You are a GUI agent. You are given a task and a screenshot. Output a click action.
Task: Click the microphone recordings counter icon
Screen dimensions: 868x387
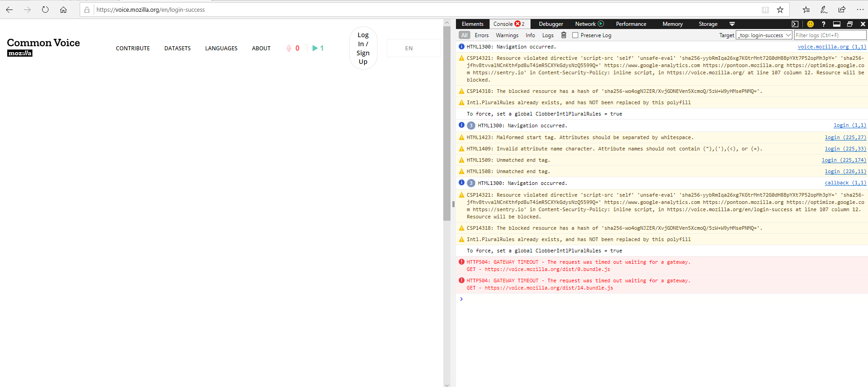289,48
